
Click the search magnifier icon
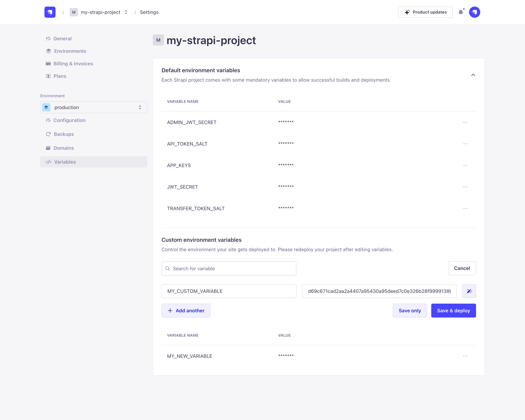coord(168,269)
